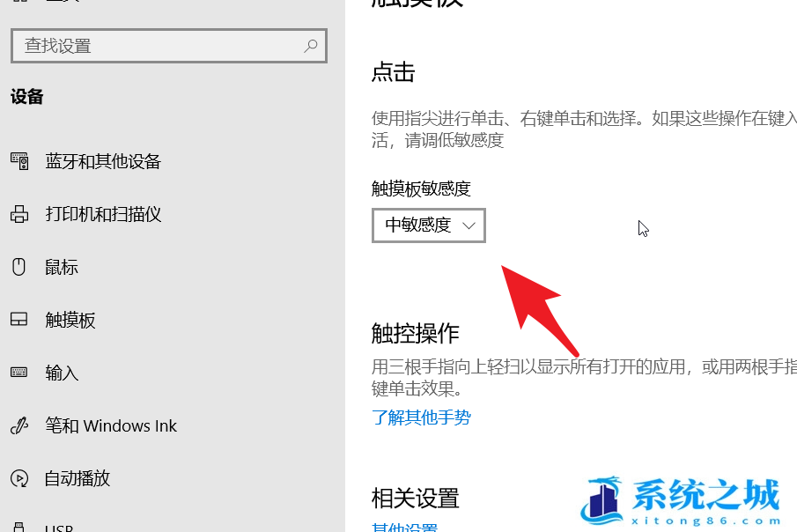Focus the 查找设置 search field
This screenshot has height=532, width=797.
(x=169, y=46)
